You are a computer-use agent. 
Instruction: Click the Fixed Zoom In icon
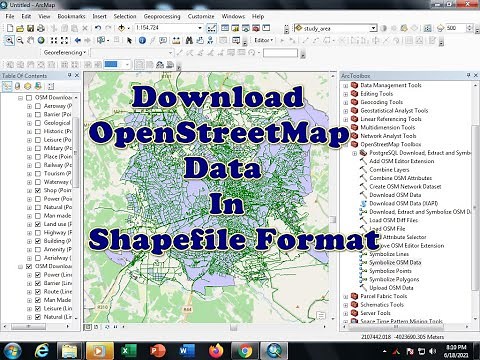[x=54, y=41]
